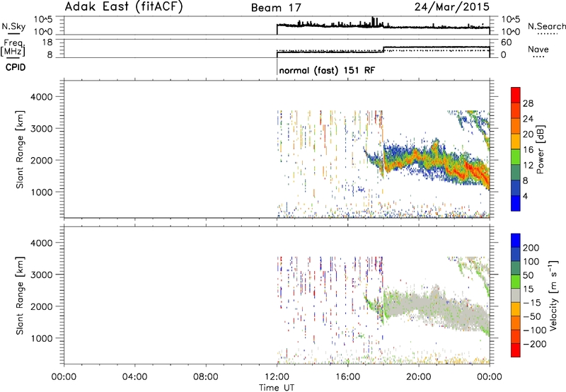566x392 pixels.
Task: Click the 'Nave' legend label
Action: (538, 50)
